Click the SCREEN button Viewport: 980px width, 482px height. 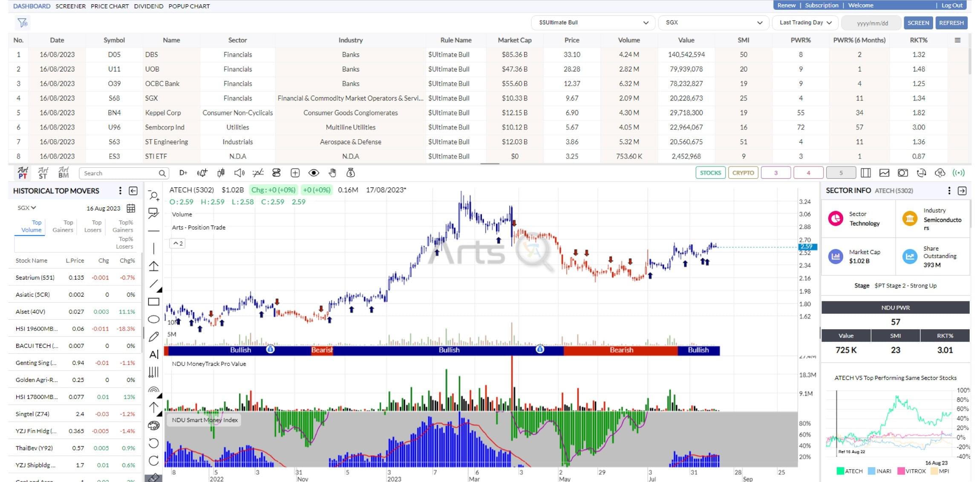918,23
